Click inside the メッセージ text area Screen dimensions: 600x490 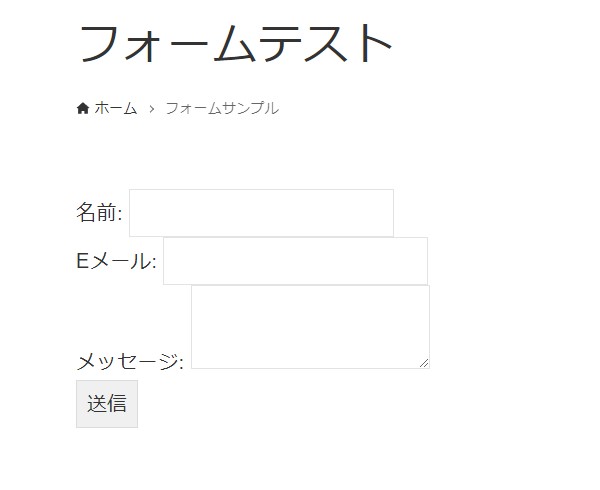310,326
